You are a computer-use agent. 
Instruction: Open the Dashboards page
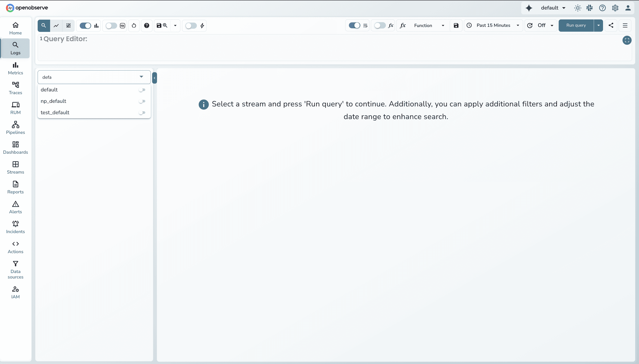tap(15, 147)
